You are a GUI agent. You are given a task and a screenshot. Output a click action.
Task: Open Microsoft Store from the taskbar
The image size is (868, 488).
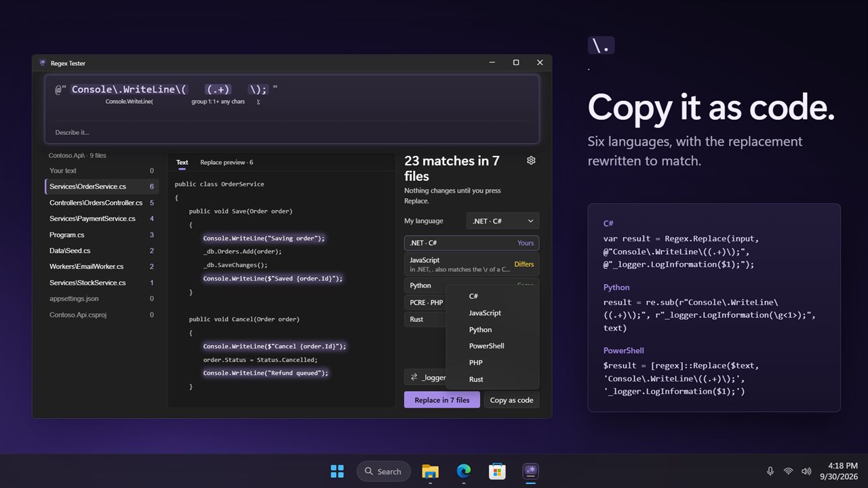(x=497, y=471)
